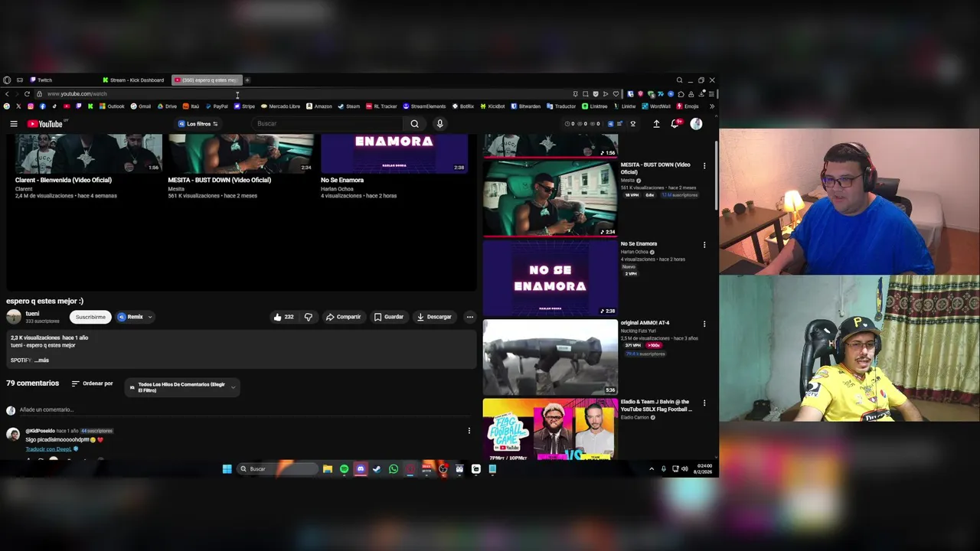Viewport: 980px width, 551px height.
Task: Open options menu for MESITA sidebar video
Action: [x=704, y=165]
